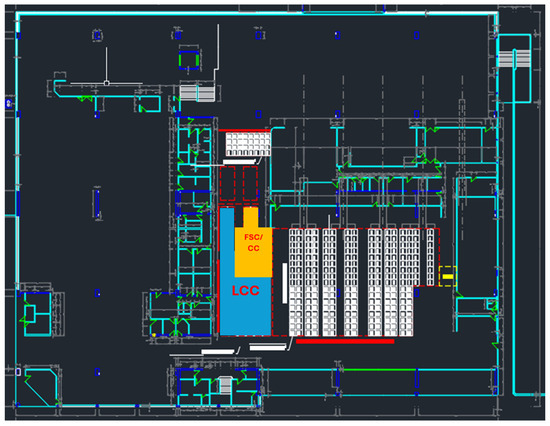Viewport: 550px width, 426px height.
Task: Click the red line above white grid
Action: pos(245,131)
